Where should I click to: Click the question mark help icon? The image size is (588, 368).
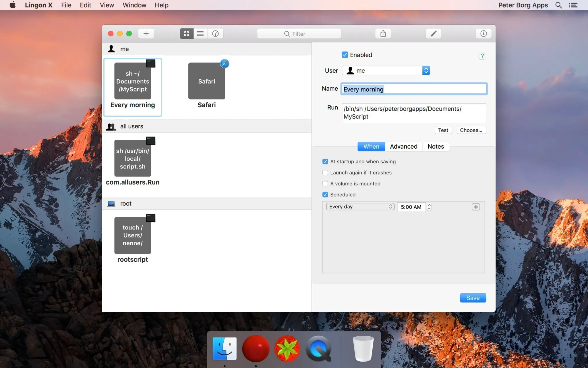(x=482, y=56)
